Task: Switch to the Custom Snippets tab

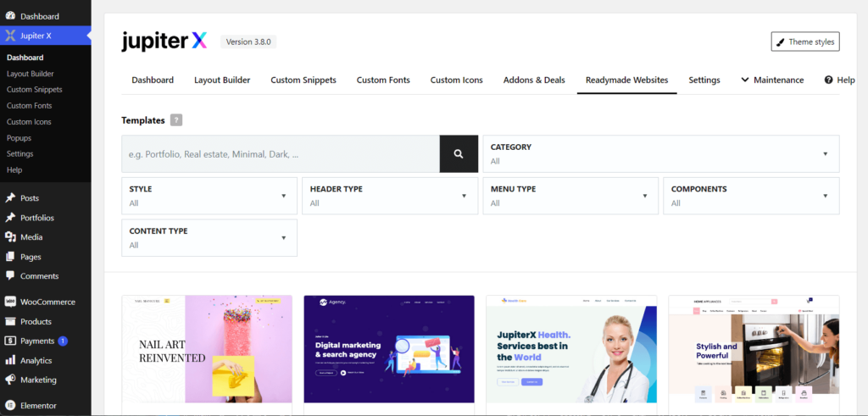Action: tap(303, 80)
